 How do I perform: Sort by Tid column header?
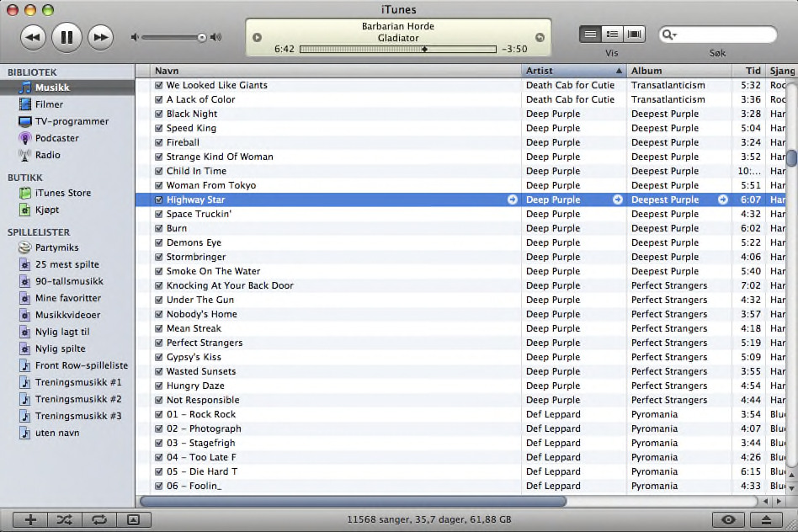(x=748, y=71)
